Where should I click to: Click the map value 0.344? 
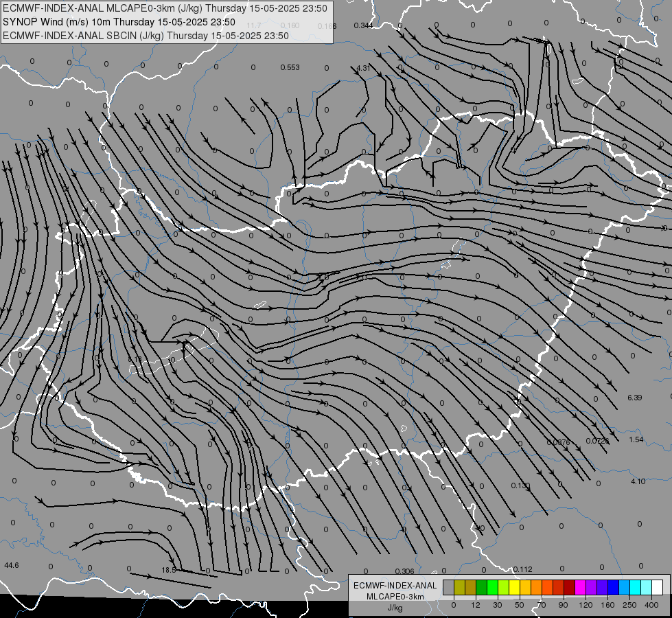pos(363,25)
